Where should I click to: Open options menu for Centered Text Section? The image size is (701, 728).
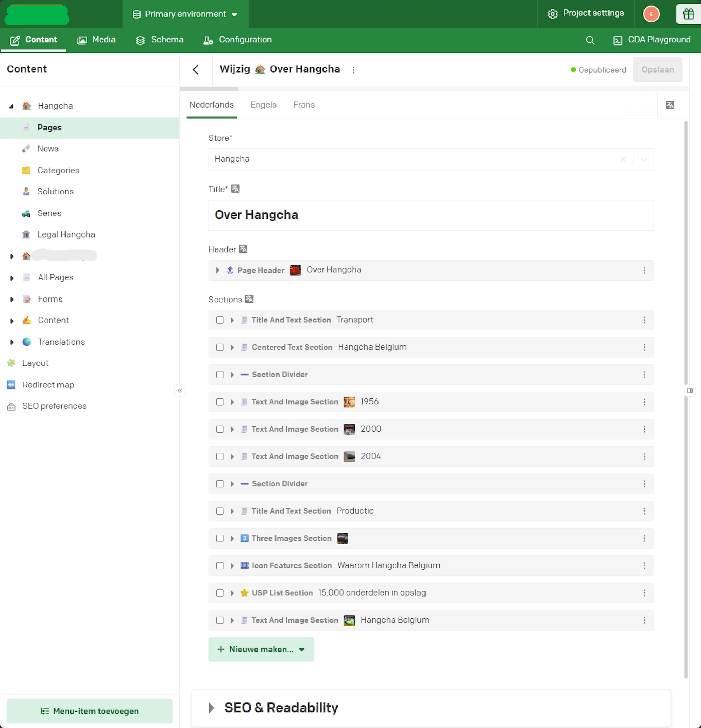pyautogui.click(x=644, y=347)
